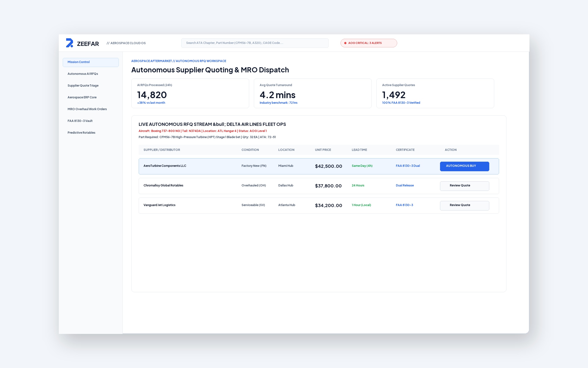Click the $42,500.00 unit price
Screen dimensions: 588x368
329,166
